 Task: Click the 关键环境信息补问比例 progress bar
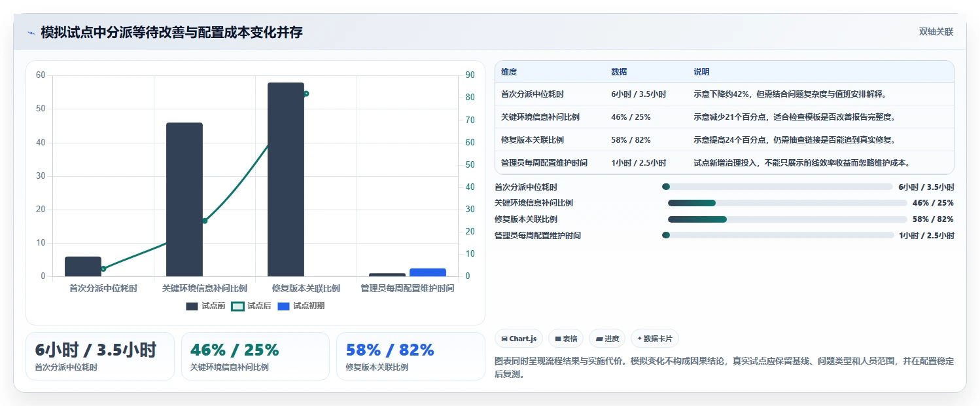[787, 203]
